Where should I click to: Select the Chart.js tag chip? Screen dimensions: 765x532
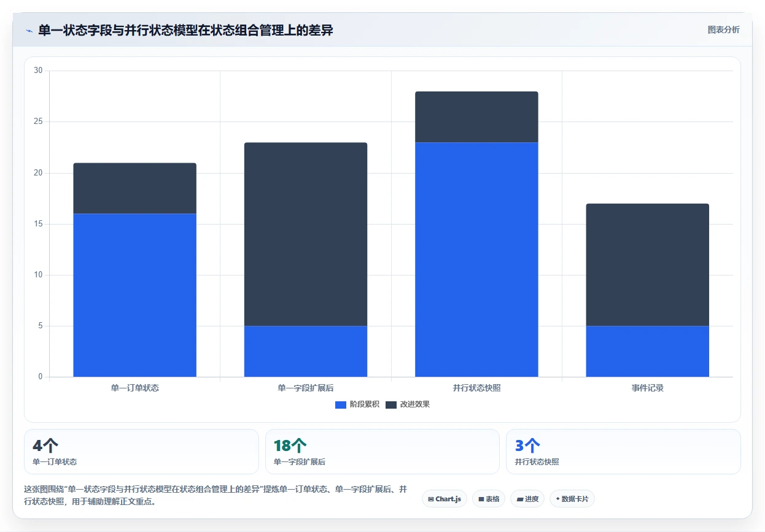click(445, 499)
